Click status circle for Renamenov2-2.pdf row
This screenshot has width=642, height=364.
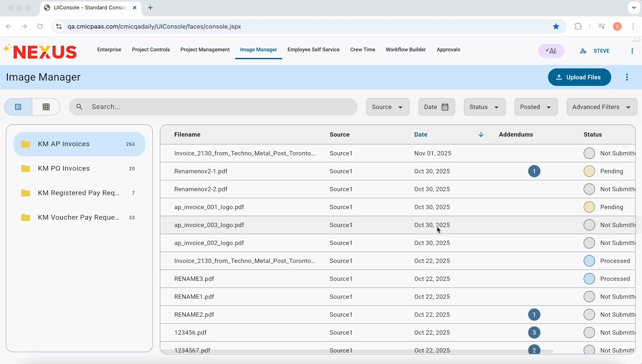pos(589,189)
